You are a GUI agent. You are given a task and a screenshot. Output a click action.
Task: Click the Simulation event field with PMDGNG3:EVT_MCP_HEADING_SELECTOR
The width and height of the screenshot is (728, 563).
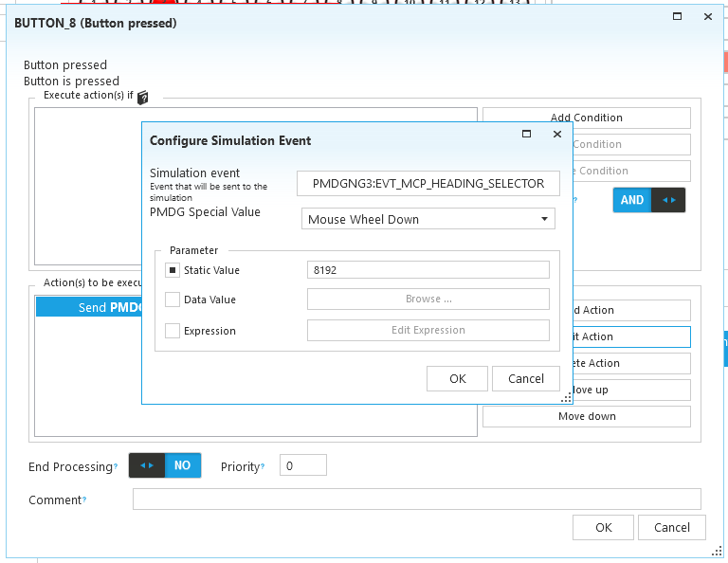coord(428,183)
